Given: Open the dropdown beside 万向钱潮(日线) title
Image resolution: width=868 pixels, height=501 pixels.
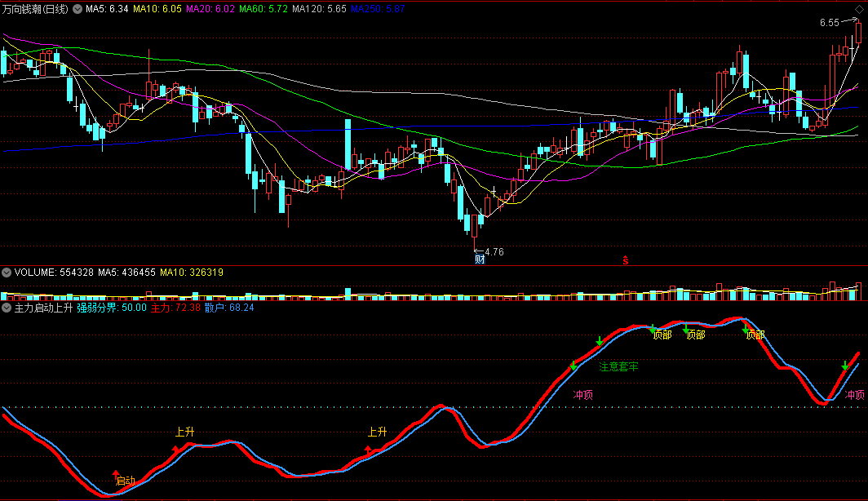Looking at the screenshot, I should 77,9.
